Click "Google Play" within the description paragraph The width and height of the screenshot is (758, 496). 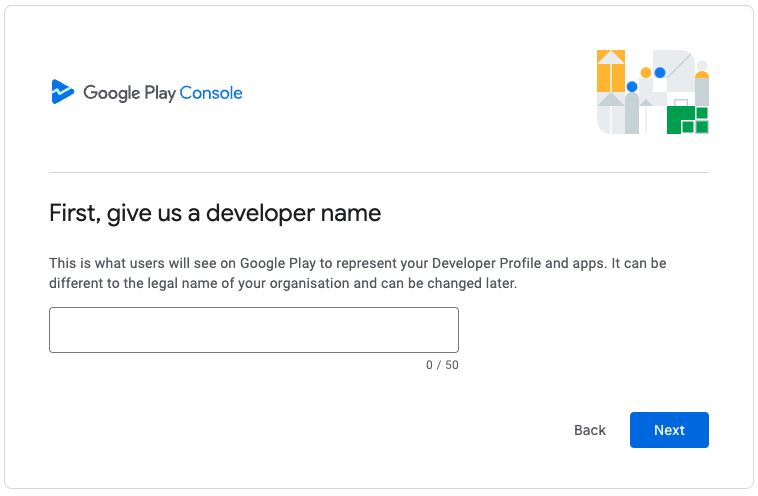277,263
